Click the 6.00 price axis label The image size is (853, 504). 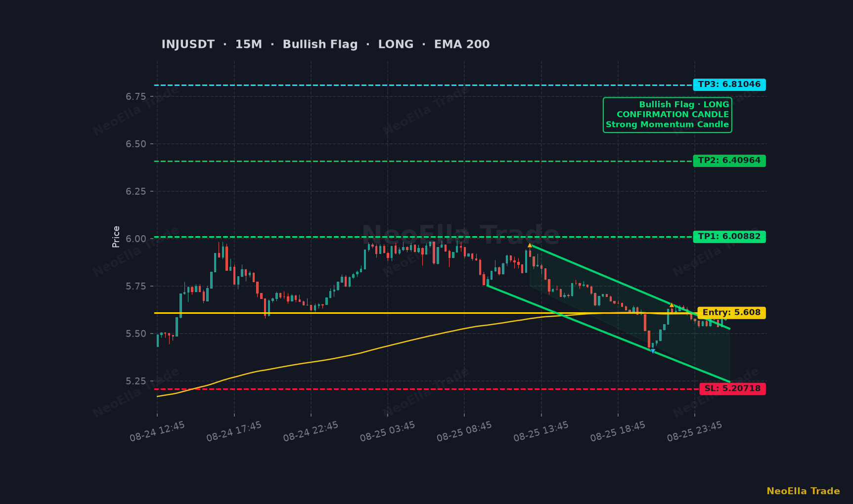(136, 239)
